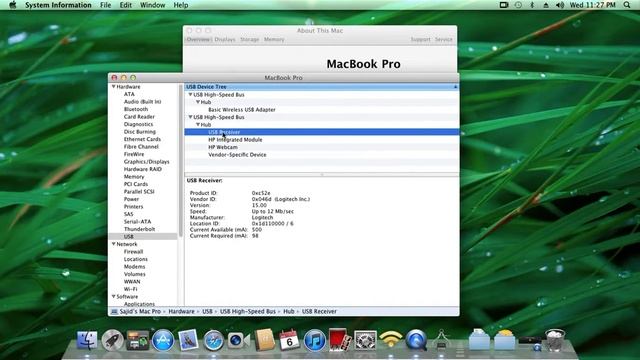Open Mail stamp icon in Dock
The image size is (640, 360).
[188, 340]
